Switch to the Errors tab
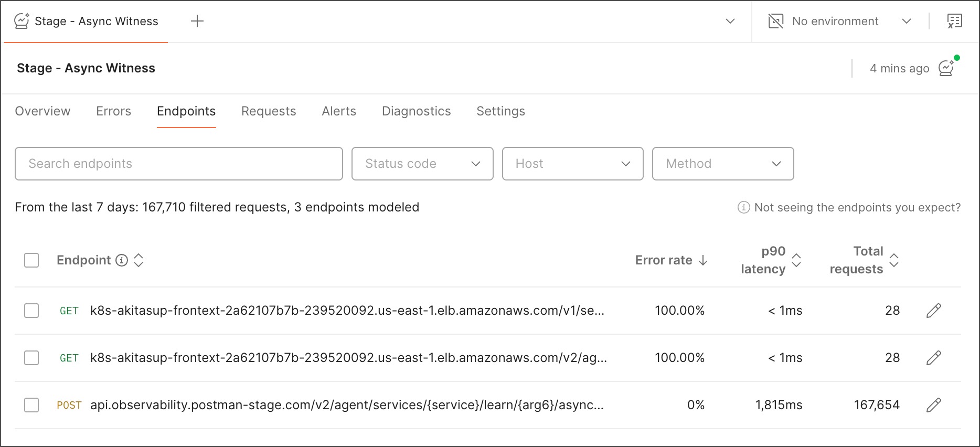This screenshot has height=447, width=980. [113, 111]
